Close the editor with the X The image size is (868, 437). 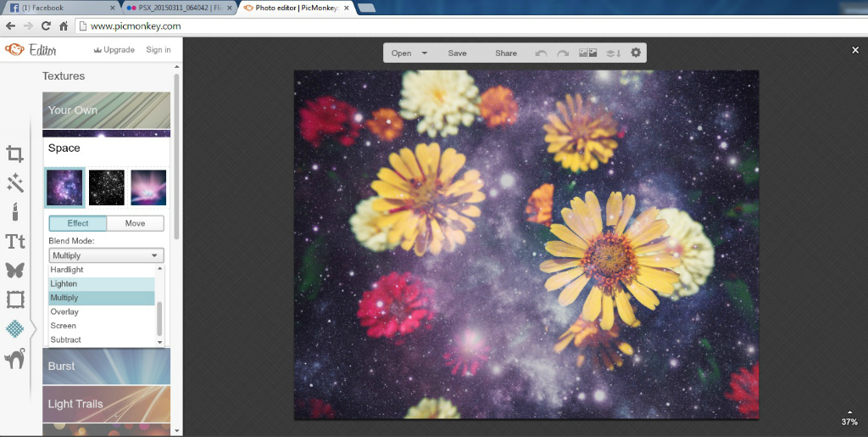(855, 50)
